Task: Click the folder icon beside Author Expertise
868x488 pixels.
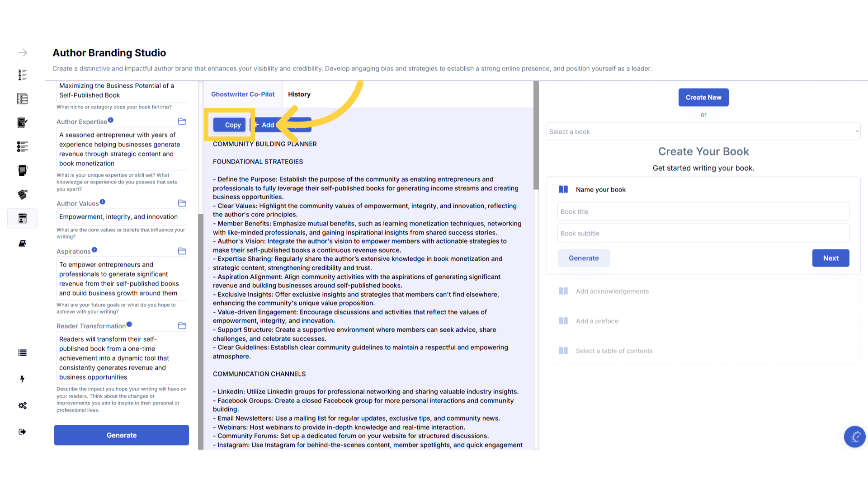Action: click(182, 122)
